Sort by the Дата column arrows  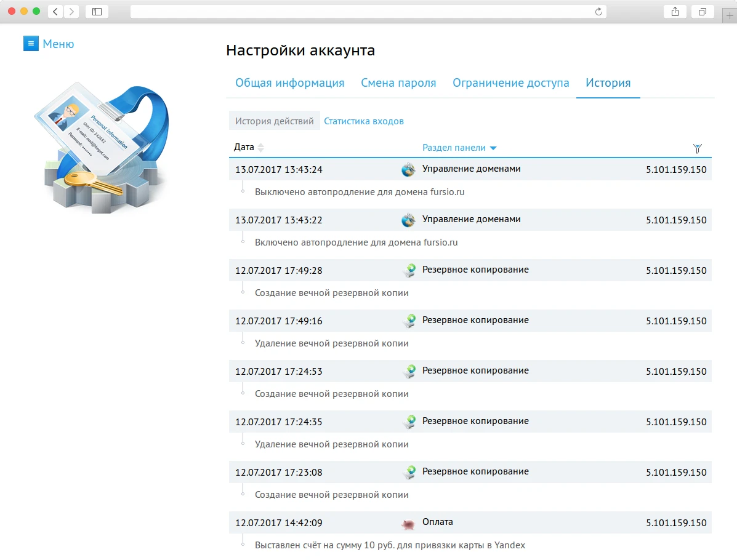point(260,148)
